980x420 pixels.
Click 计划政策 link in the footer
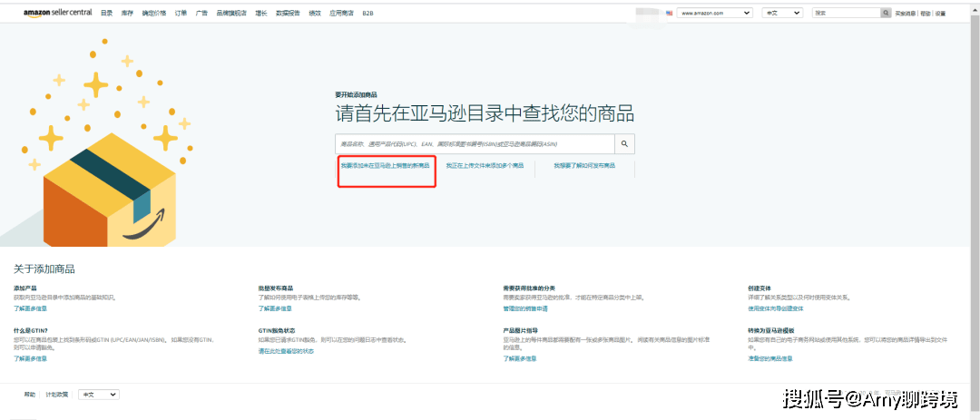click(57, 395)
